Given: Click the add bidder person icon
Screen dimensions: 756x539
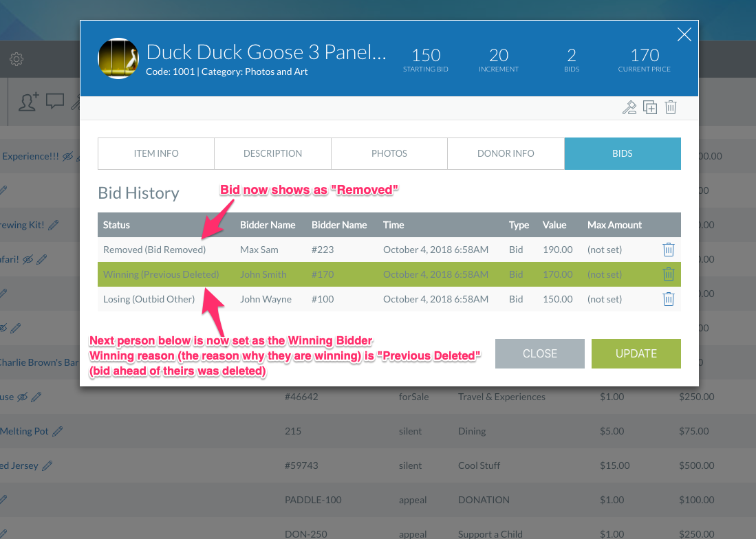Looking at the screenshot, I should click(28, 102).
